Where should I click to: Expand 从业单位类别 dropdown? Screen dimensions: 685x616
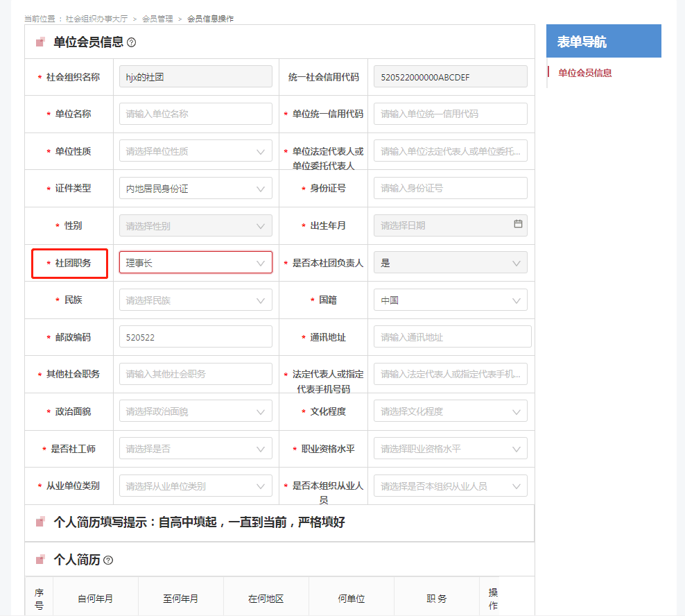[x=196, y=486]
